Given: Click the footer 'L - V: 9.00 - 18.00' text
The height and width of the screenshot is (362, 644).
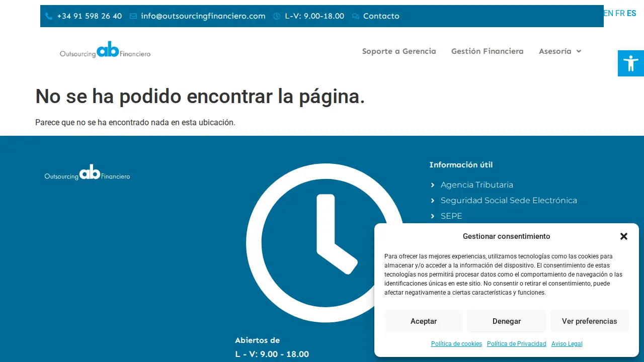Looking at the screenshot, I should 272,354.
